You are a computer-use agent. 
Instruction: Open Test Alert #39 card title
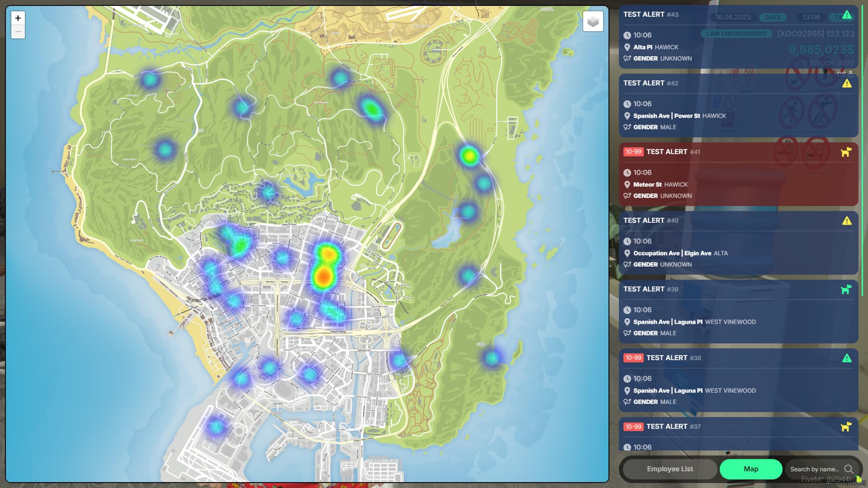[651, 289]
